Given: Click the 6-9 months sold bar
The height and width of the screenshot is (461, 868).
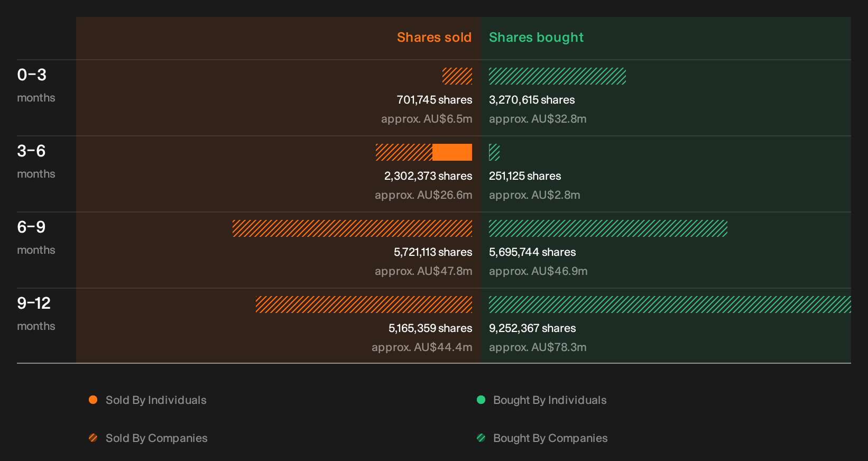Looking at the screenshot, I should tap(352, 228).
